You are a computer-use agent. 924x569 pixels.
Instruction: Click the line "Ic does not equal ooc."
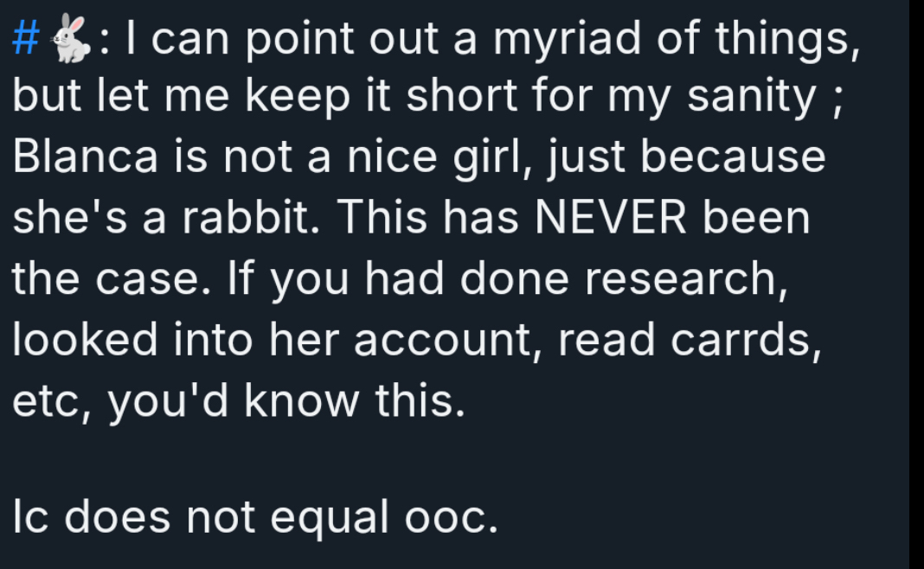tap(256, 516)
